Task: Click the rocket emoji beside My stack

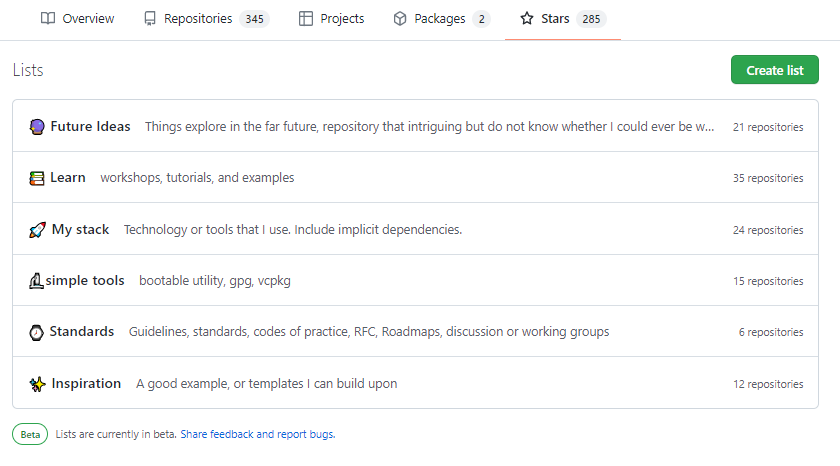Action: 37,230
